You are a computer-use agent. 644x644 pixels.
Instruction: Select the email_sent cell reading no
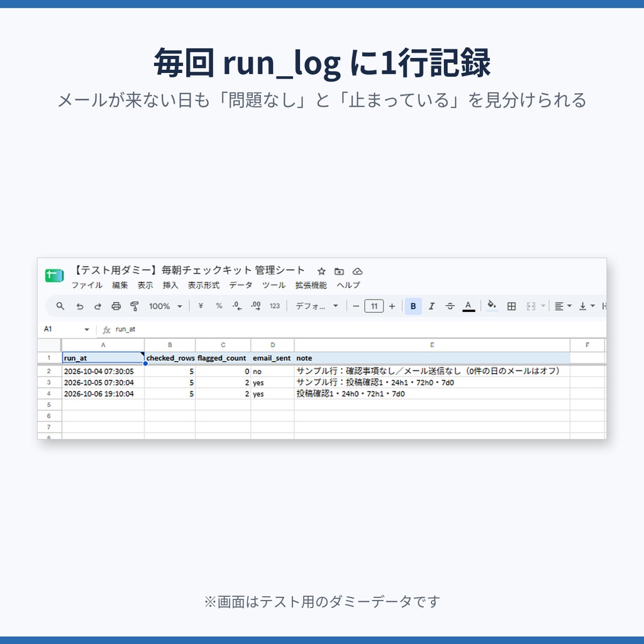tap(273, 371)
